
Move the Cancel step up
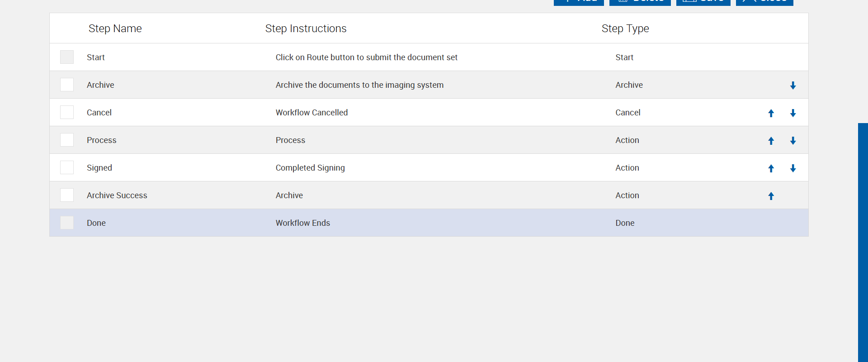pos(771,113)
